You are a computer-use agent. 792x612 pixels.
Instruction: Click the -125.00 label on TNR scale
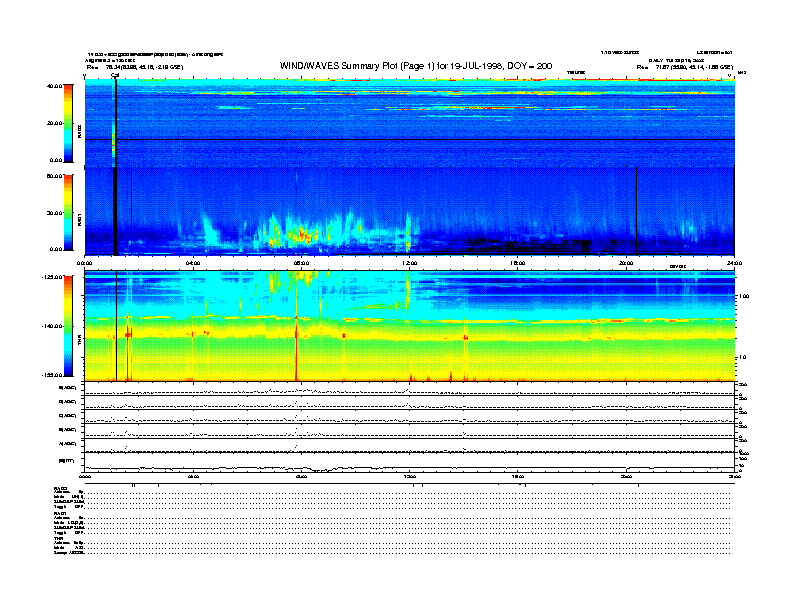point(52,277)
